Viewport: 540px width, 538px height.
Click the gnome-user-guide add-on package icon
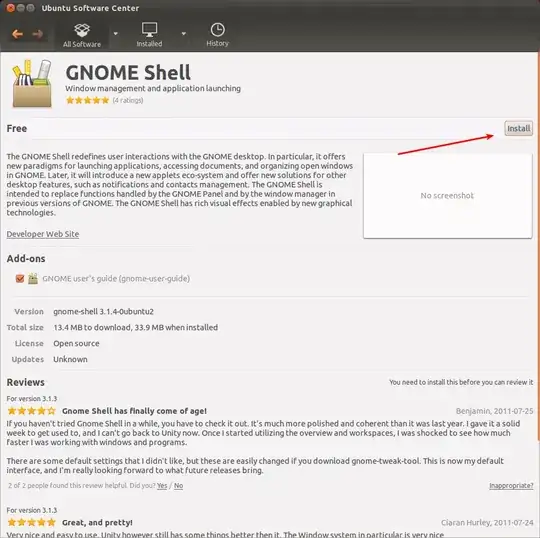click(x=33, y=278)
